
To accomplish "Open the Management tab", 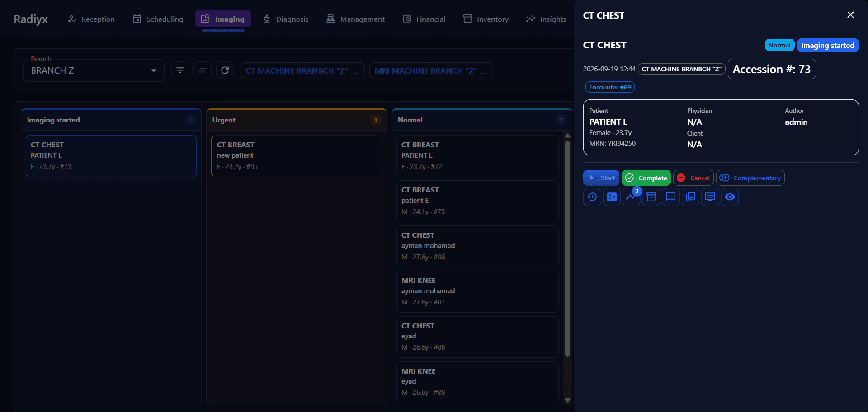I will click(x=356, y=19).
